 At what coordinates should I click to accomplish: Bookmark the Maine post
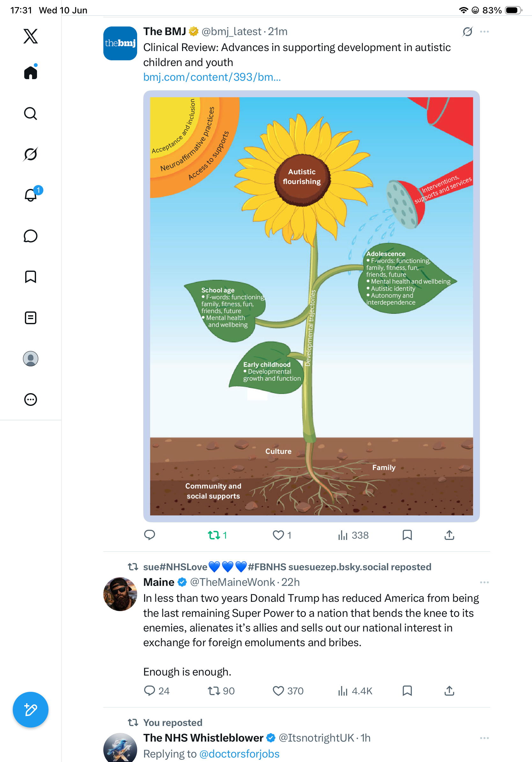[x=407, y=691]
